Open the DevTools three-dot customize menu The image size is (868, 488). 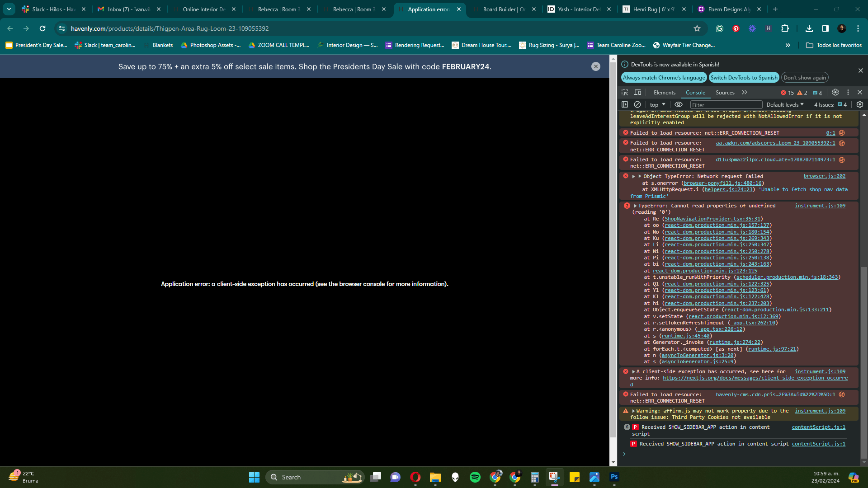(x=848, y=92)
